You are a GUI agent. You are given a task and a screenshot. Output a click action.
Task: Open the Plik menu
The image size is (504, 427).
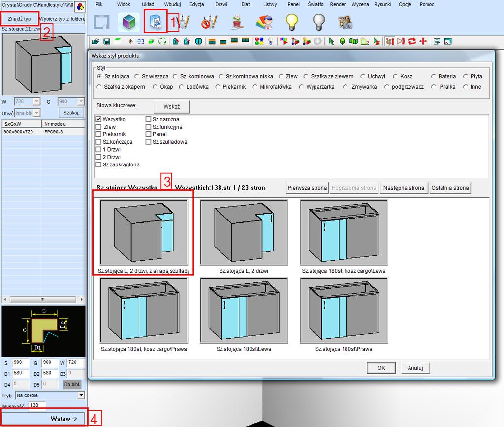tap(99, 4)
